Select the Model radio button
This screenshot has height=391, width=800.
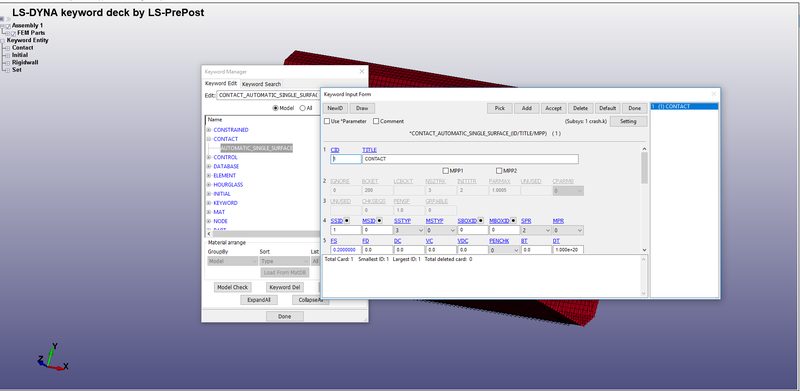point(276,108)
